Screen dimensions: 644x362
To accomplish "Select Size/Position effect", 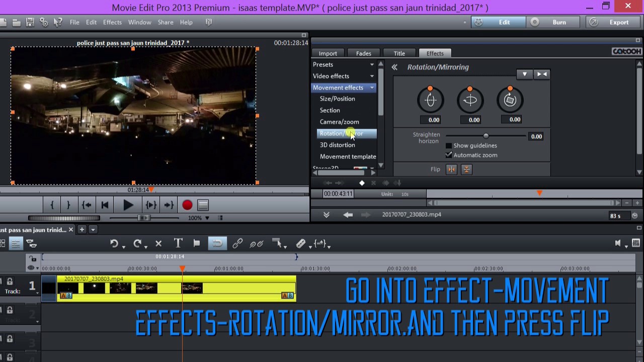I will pos(337,99).
